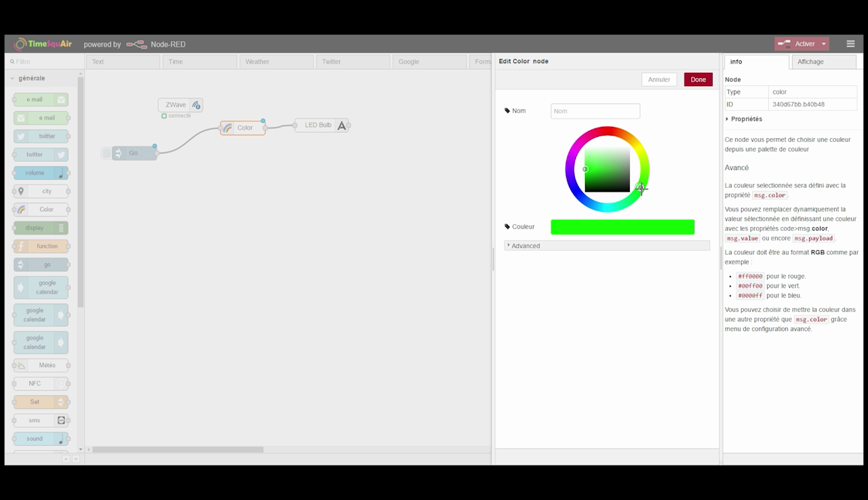Click the Nom input field
Screen dimensions: 868x500
point(595,111)
